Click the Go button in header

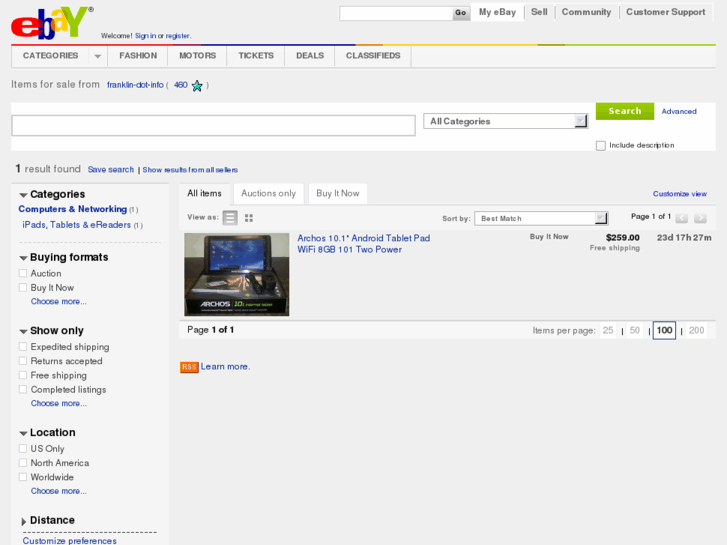pyautogui.click(x=461, y=13)
